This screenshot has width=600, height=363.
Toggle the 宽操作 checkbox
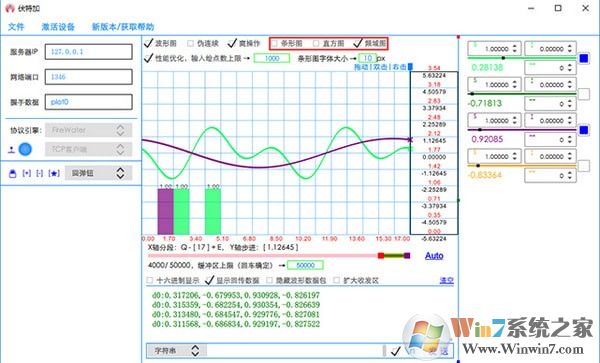[x=232, y=43]
